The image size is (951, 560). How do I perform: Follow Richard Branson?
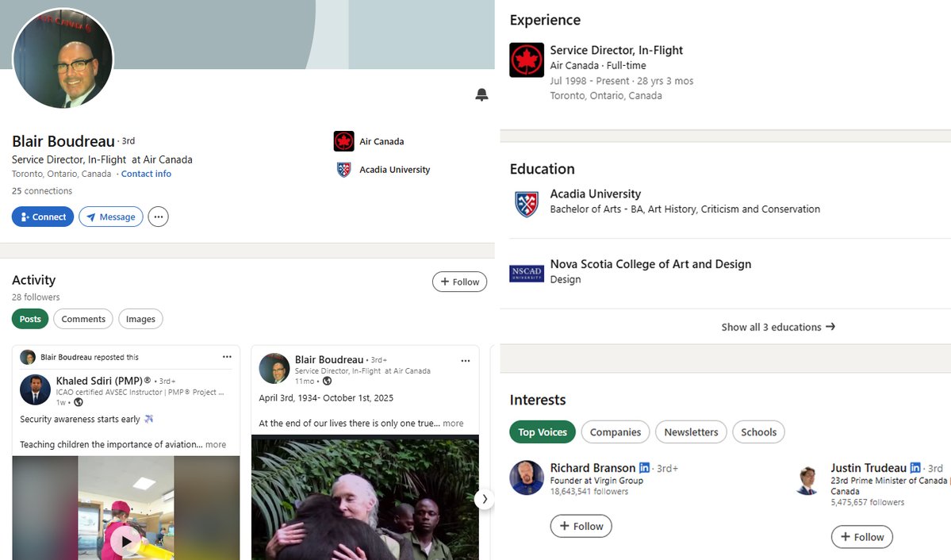(581, 526)
